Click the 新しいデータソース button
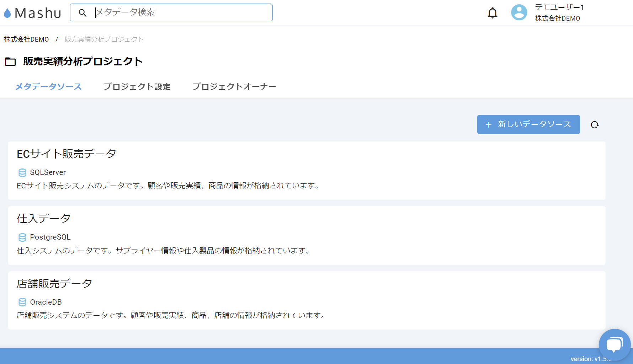The height and width of the screenshot is (364, 633). click(x=528, y=124)
